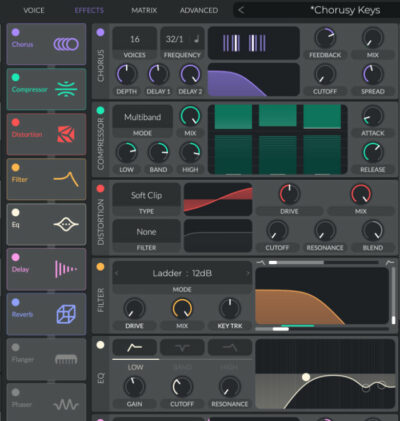Select the Reverb cube icon in the sidebar
This screenshot has width=400, height=421.
click(x=66, y=314)
